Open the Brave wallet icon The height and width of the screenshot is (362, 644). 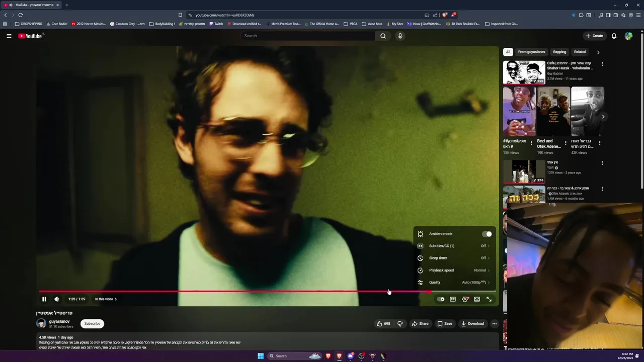pyautogui.click(x=615, y=15)
